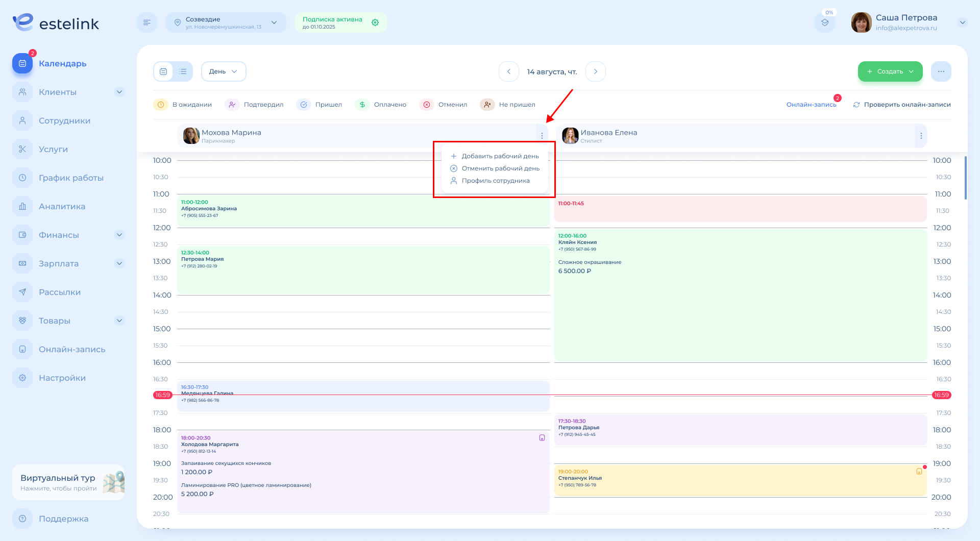Click the vertical scrollbar of the calendar
This screenshot has width=980, height=541.
click(x=965, y=179)
